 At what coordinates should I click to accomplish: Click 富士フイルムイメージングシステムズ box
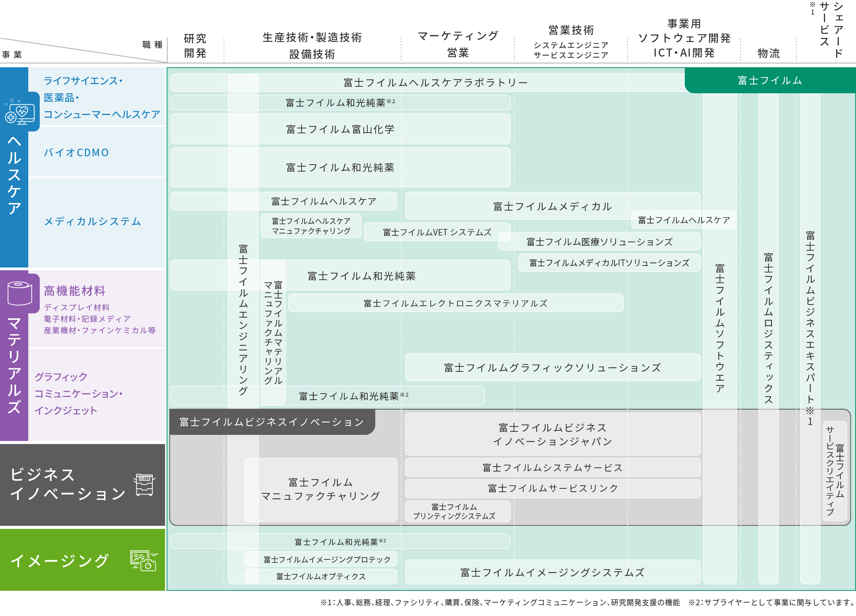tap(553, 572)
